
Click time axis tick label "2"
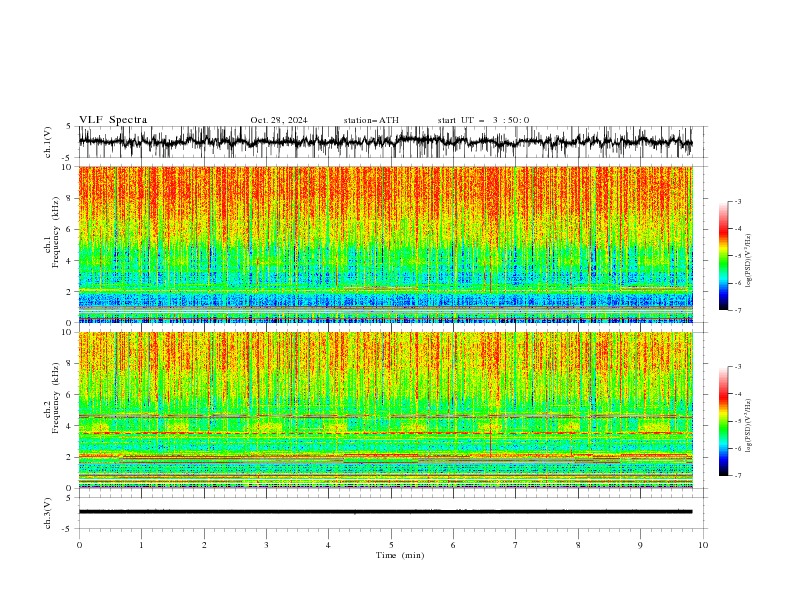pos(204,545)
